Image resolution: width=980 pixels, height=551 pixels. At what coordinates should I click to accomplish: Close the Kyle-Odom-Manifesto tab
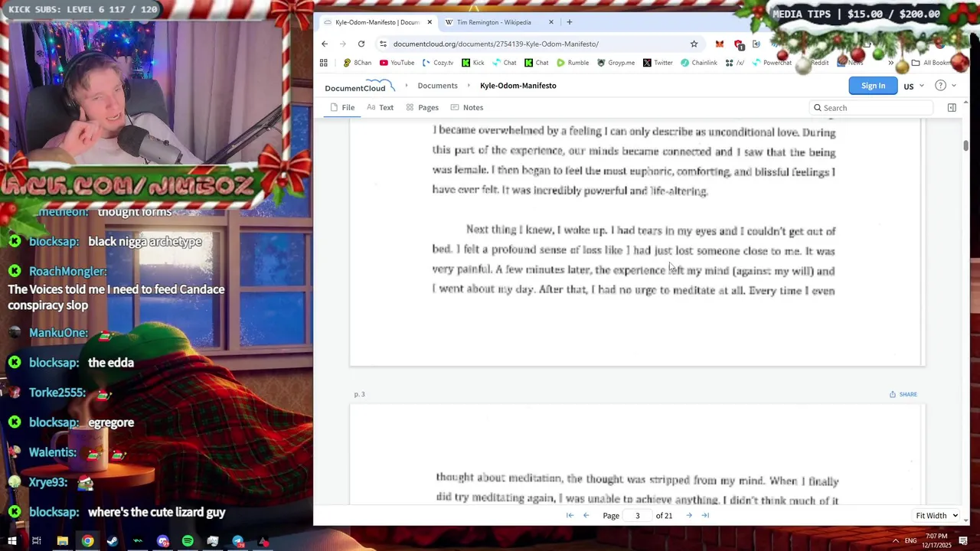pyautogui.click(x=430, y=22)
